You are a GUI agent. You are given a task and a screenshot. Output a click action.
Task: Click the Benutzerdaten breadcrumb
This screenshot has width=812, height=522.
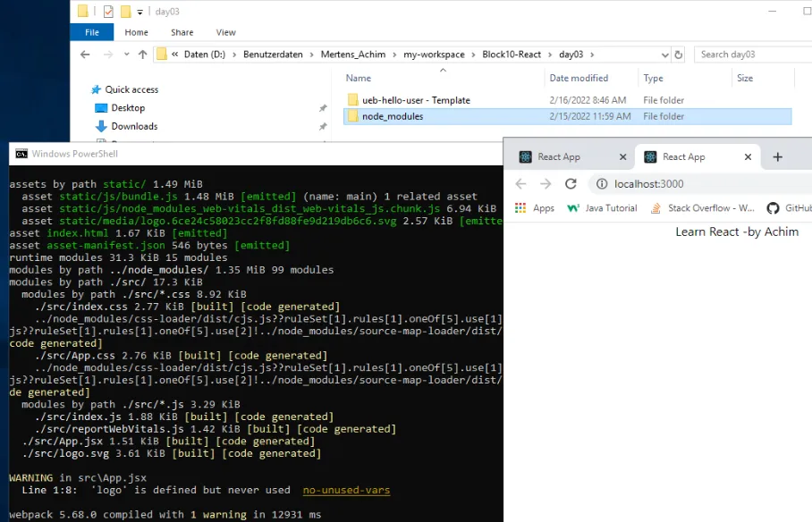[x=273, y=55]
